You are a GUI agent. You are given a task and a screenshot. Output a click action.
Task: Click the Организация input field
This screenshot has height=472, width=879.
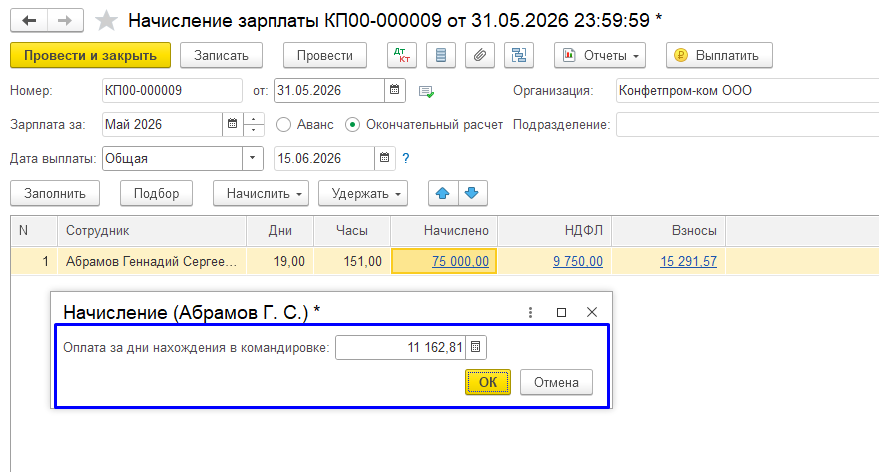pyautogui.click(x=747, y=90)
